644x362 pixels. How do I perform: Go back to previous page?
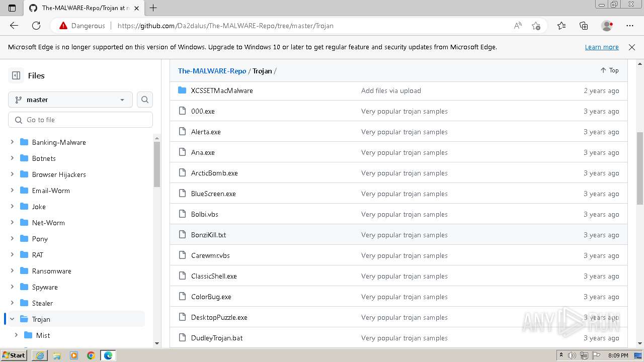(x=14, y=26)
